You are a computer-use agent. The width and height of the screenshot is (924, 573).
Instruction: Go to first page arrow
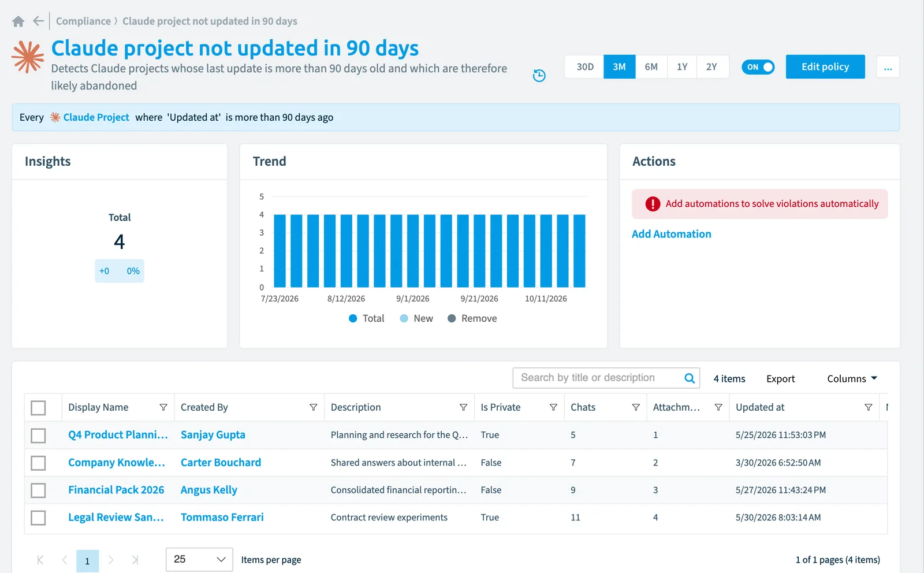coord(40,560)
